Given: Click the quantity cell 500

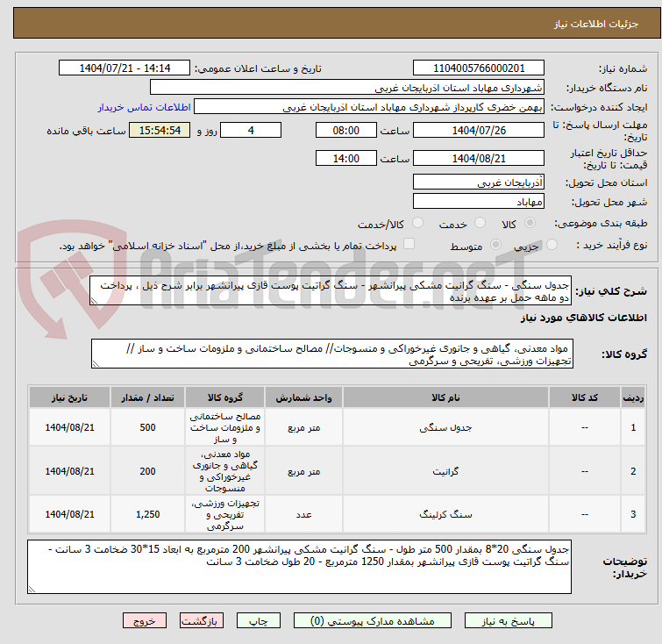Looking at the screenshot, I should (148, 427).
